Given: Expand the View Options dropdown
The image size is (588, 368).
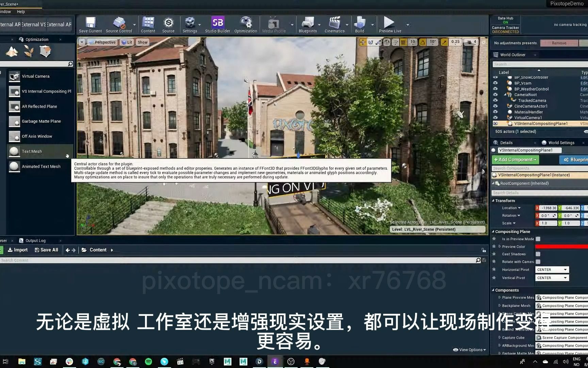Looking at the screenshot, I should coord(469,350).
